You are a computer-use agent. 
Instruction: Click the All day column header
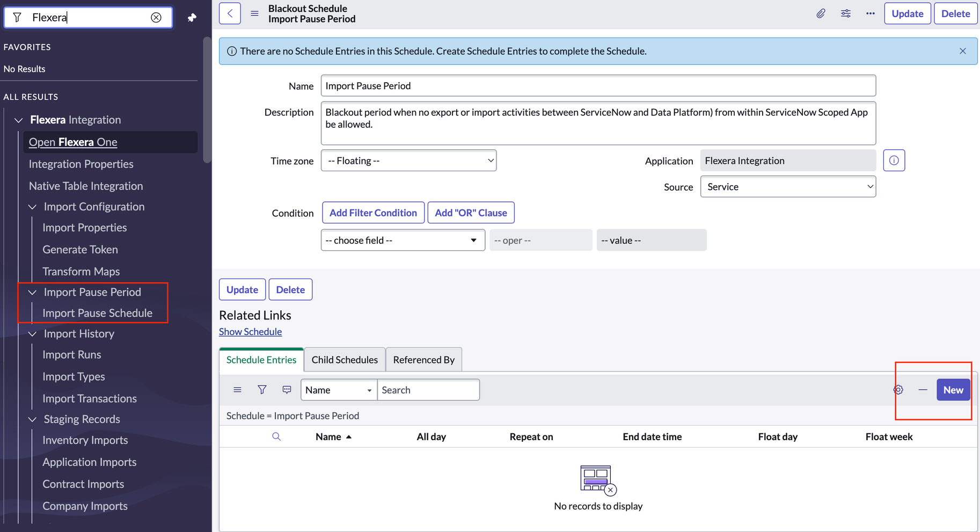click(x=431, y=436)
